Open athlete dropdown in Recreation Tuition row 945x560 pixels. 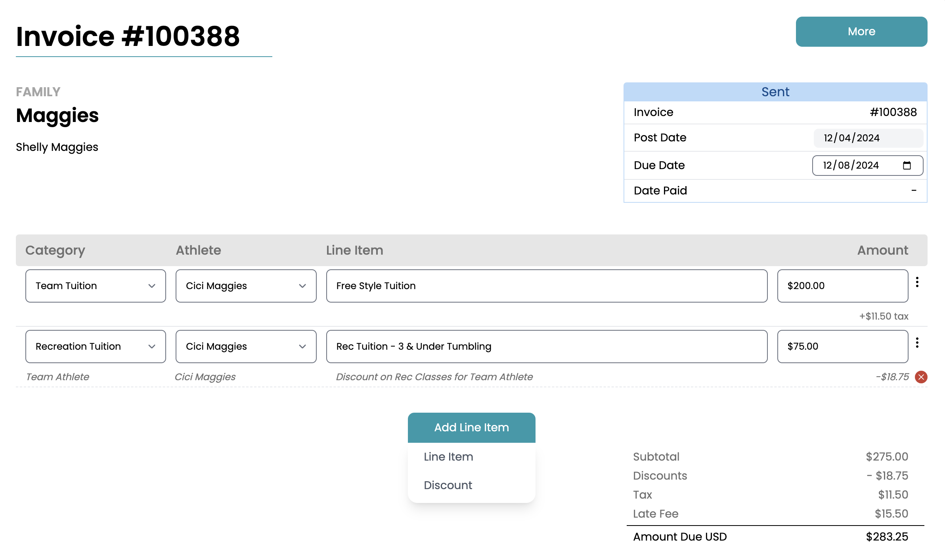pyautogui.click(x=246, y=347)
